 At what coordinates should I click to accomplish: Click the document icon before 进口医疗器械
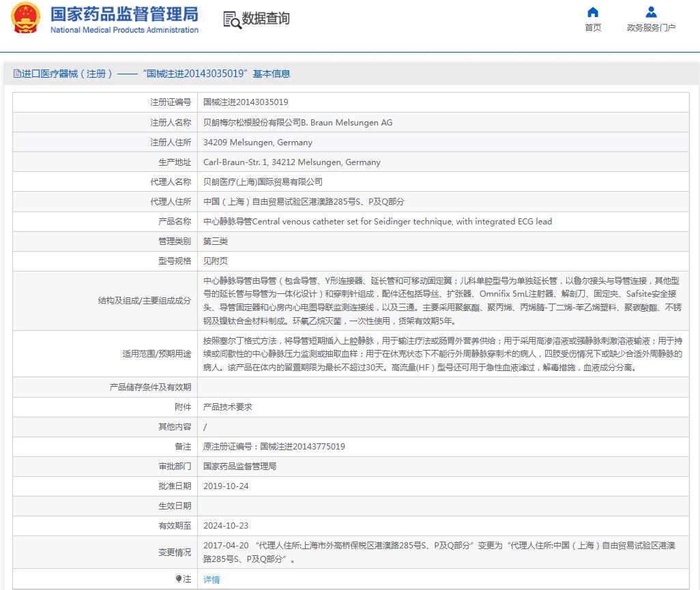(x=17, y=74)
